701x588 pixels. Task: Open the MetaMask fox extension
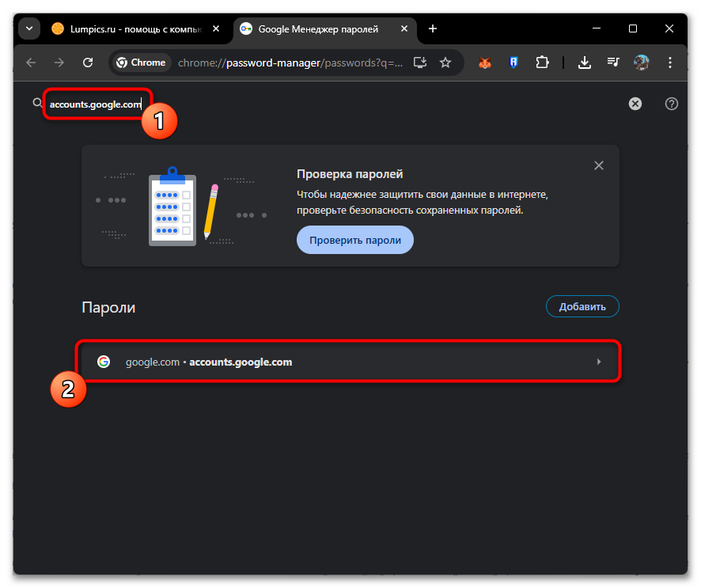(x=485, y=63)
